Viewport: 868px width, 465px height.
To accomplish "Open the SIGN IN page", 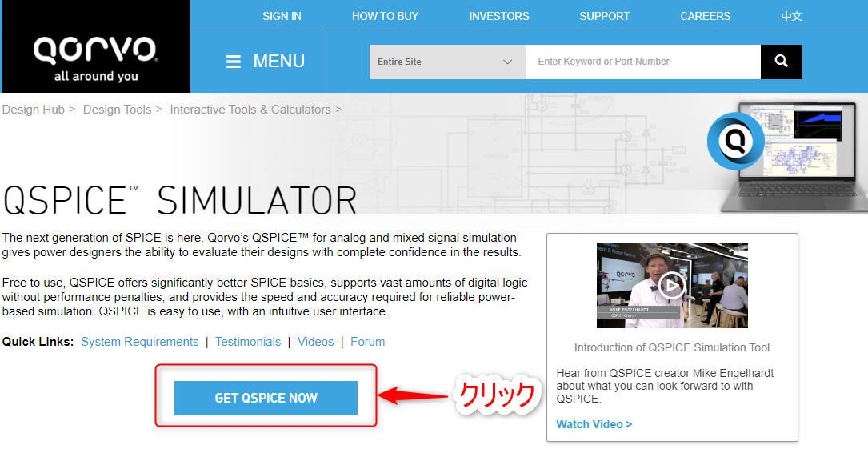I will point(282,16).
